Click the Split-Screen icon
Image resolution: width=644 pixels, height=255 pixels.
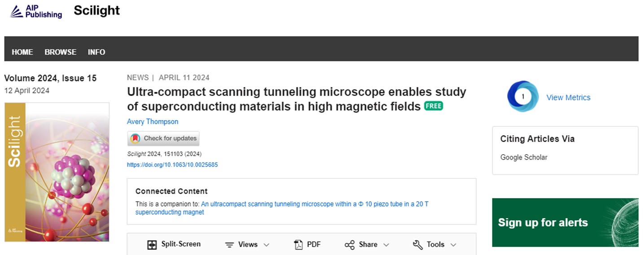tap(152, 245)
